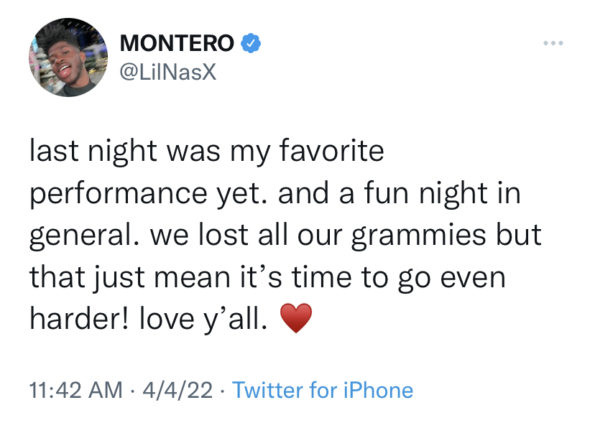Image resolution: width=595 pixels, height=423 pixels.
Task: Click the red heart emoji
Action: (x=296, y=318)
